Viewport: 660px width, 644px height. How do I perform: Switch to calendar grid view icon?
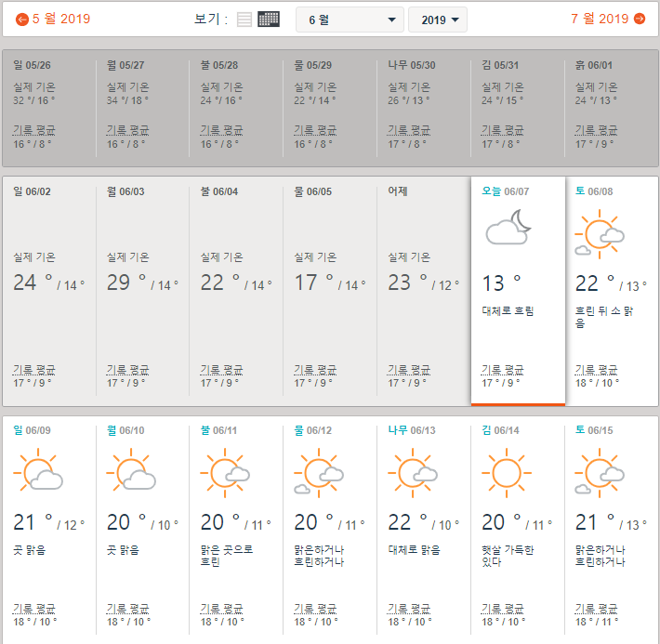coord(269,20)
